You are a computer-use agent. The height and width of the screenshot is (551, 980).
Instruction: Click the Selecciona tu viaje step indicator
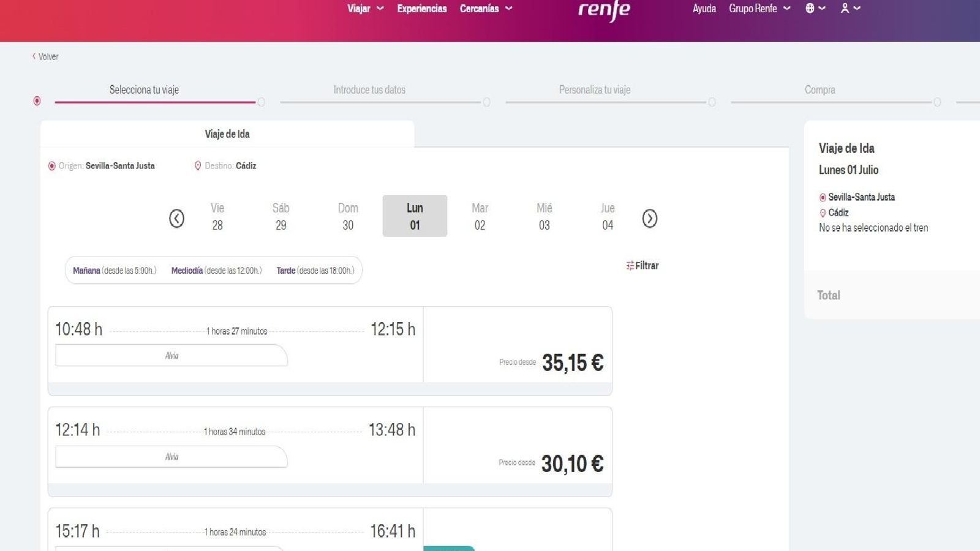[x=143, y=89]
